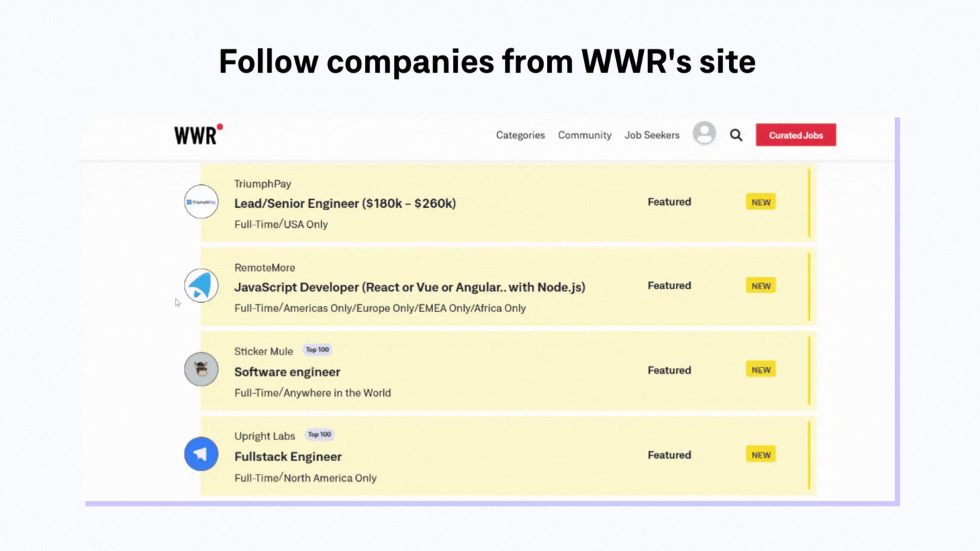Open the Job Seekers menu
This screenshot has width=980, height=551.
click(x=652, y=135)
